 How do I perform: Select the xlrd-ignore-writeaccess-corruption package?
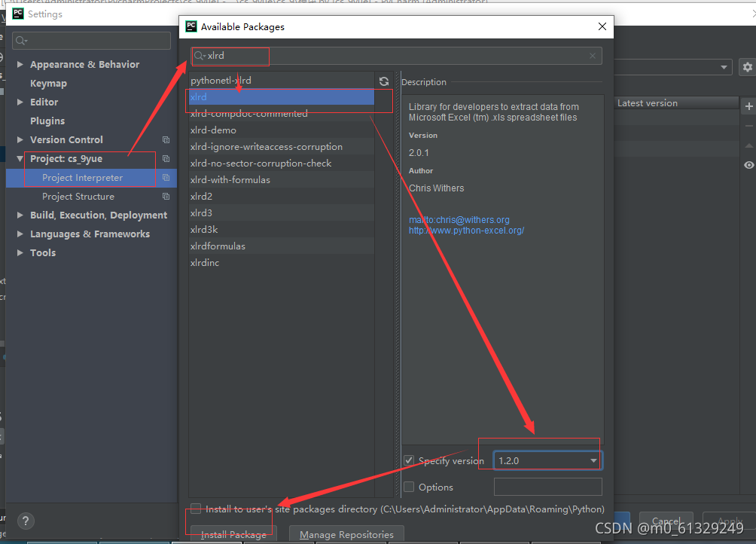tap(281, 147)
